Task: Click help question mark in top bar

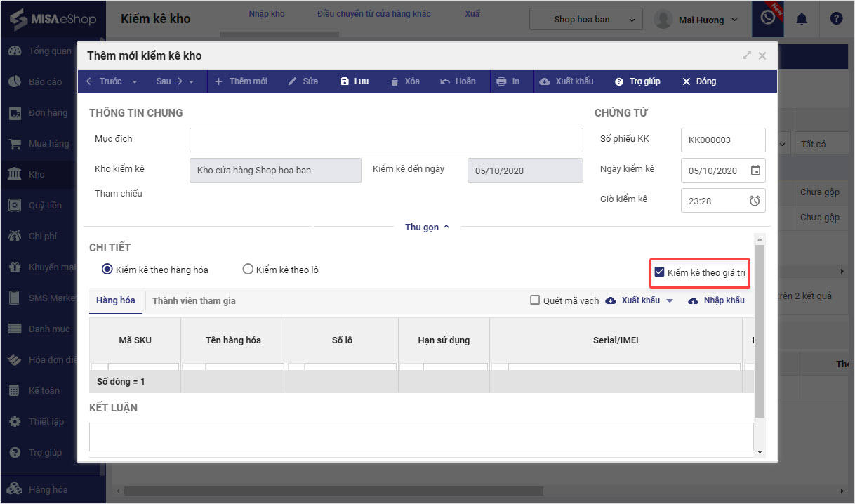Action: click(836, 20)
